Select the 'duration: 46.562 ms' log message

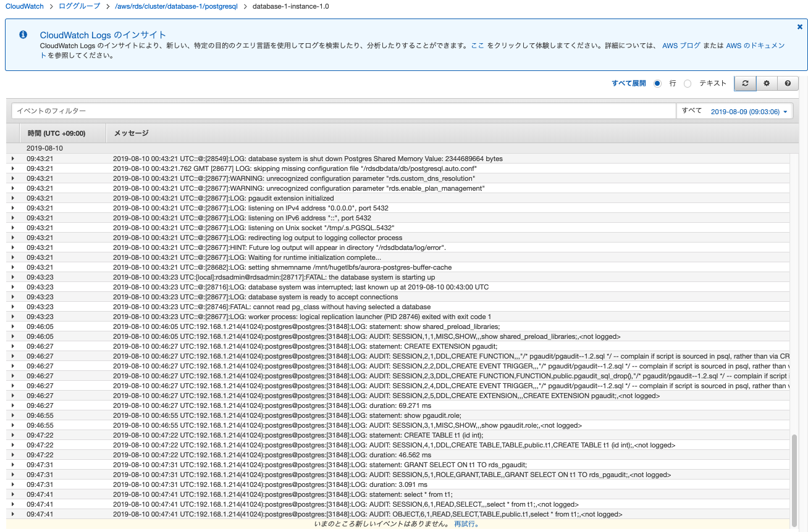tap(272, 455)
